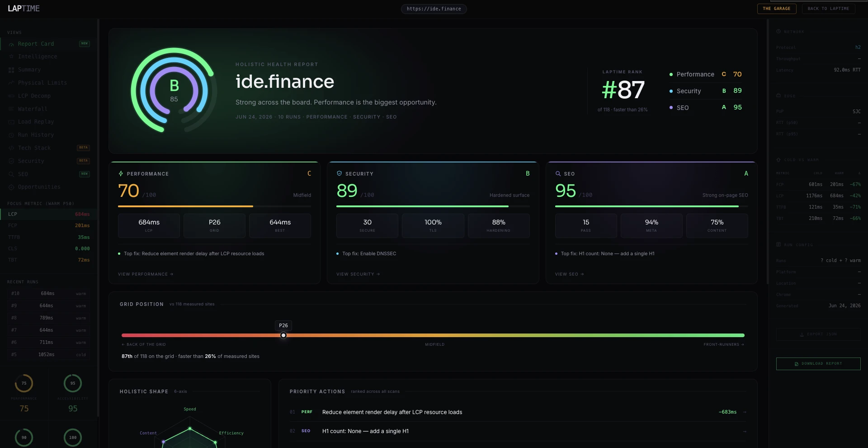This screenshot has height=448, width=868.
Task: Click the P26 GRID stat box
Action: [214, 226]
